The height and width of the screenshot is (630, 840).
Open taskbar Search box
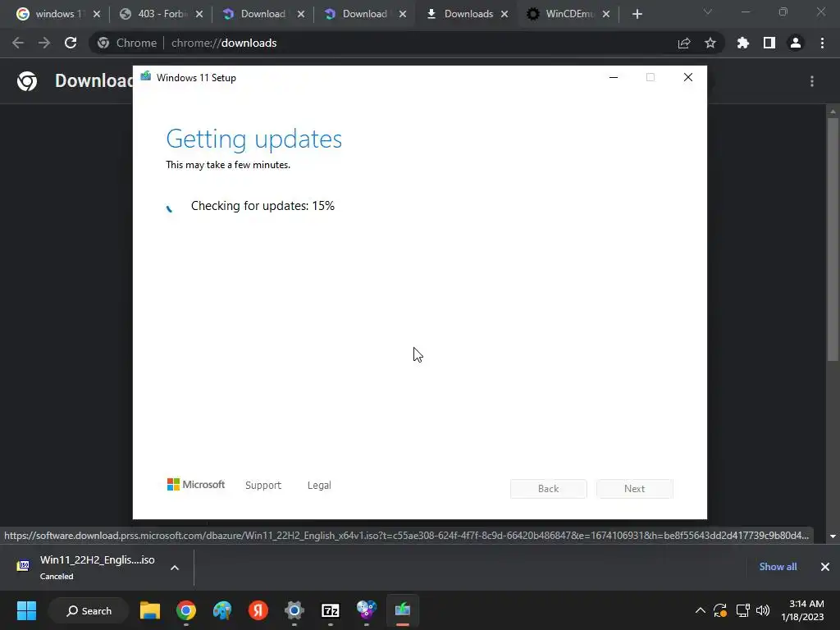(x=89, y=610)
